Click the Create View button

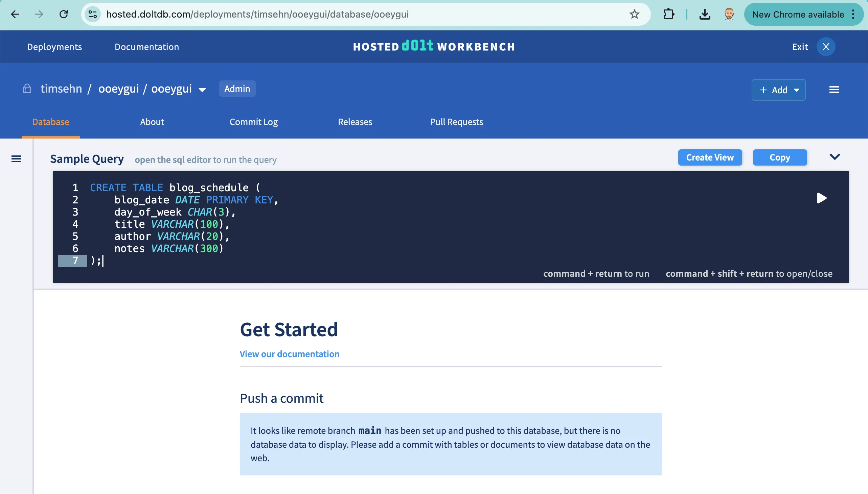pyautogui.click(x=709, y=157)
